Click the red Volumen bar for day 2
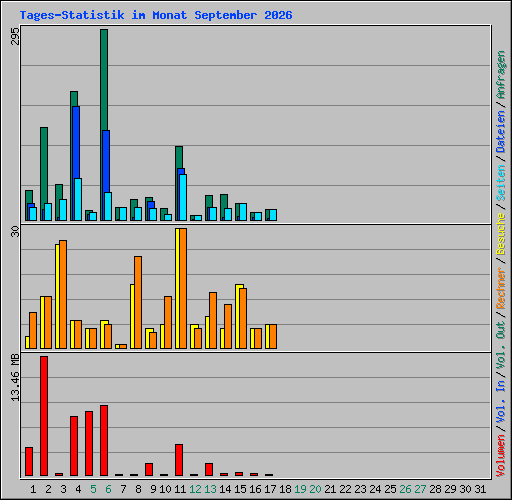 point(44,416)
